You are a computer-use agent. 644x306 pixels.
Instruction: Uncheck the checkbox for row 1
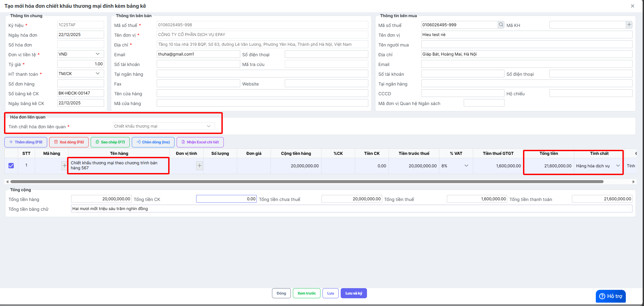(x=11, y=166)
